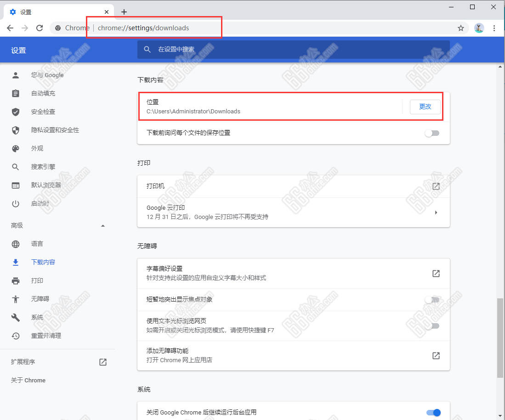Click the restore clock icon for 重置并清理

[x=16, y=336]
